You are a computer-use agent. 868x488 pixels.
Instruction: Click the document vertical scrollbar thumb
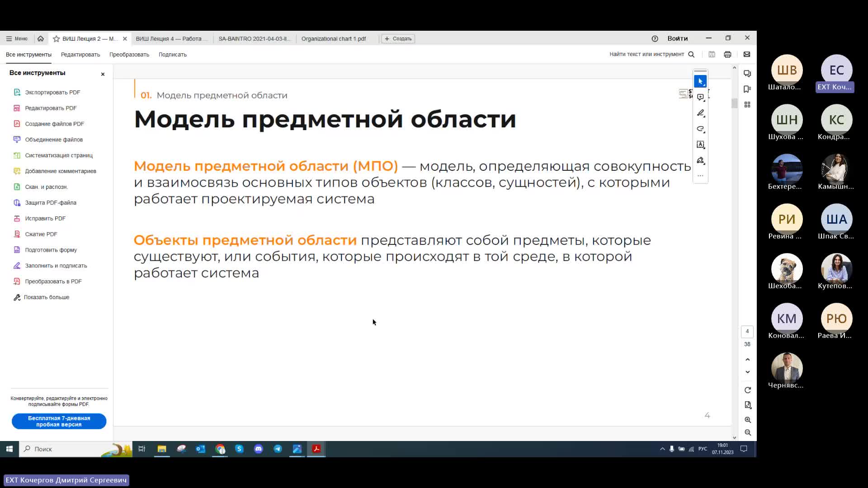click(734, 103)
